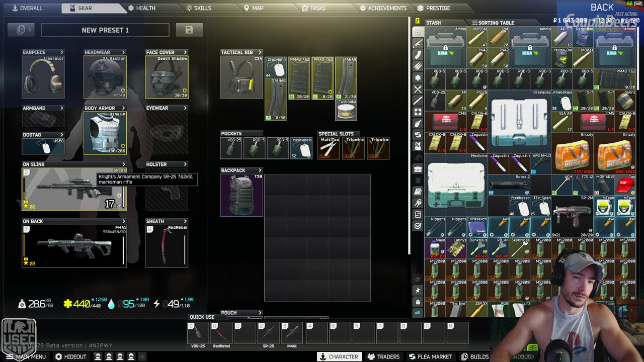Expand the Earpiece slot arrow
Image resolution: width=644 pixels, height=362 pixels.
(62, 52)
